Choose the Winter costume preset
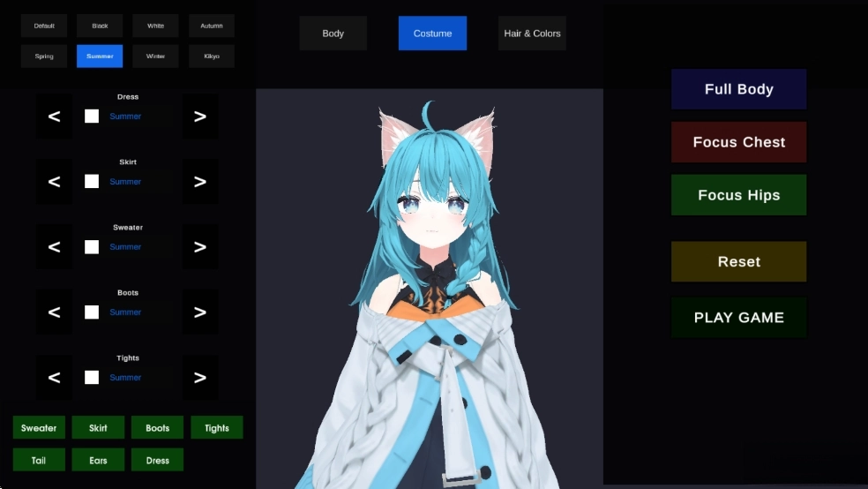 tap(155, 56)
